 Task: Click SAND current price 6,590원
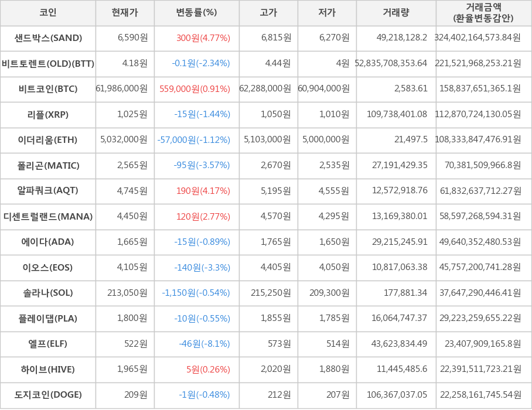tap(132, 37)
